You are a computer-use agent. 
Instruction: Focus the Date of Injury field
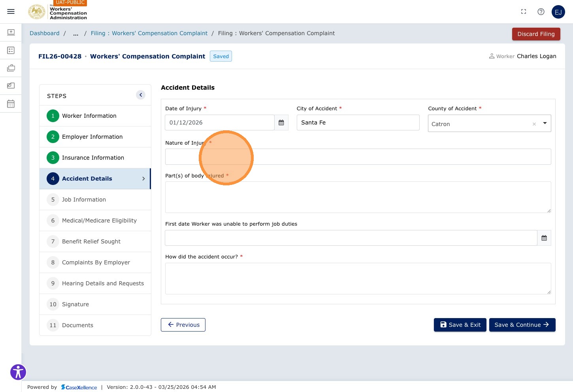tap(220, 122)
